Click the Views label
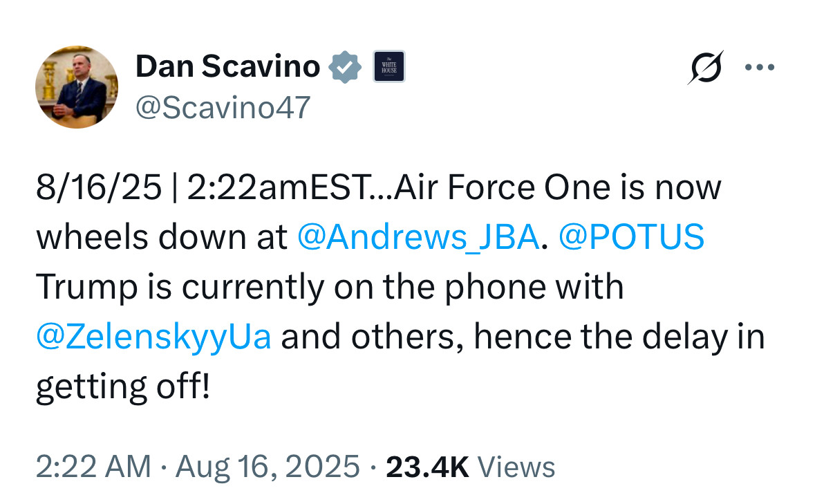The height and width of the screenshot is (504, 815). coord(516,467)
